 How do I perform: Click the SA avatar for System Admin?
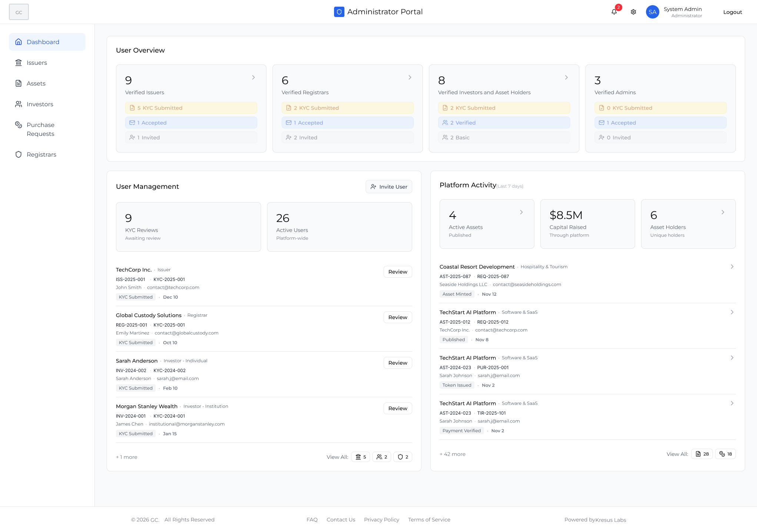coord(653,12)
